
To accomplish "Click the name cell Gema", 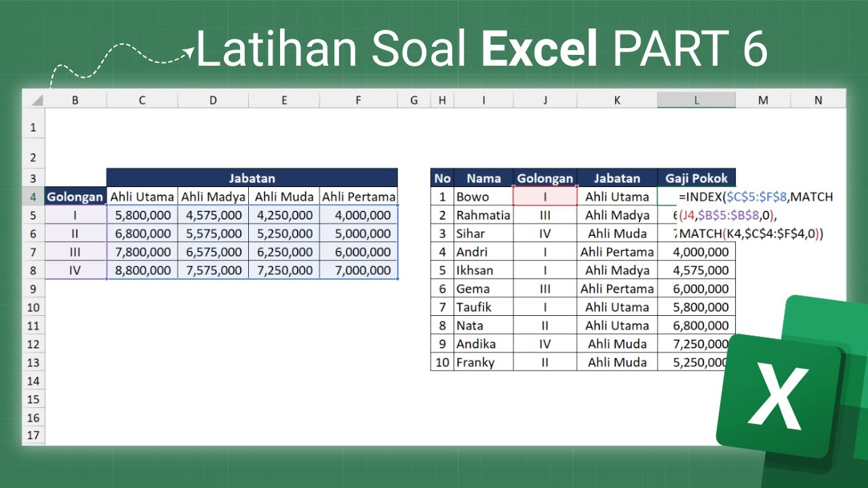I will coord(484,289).
